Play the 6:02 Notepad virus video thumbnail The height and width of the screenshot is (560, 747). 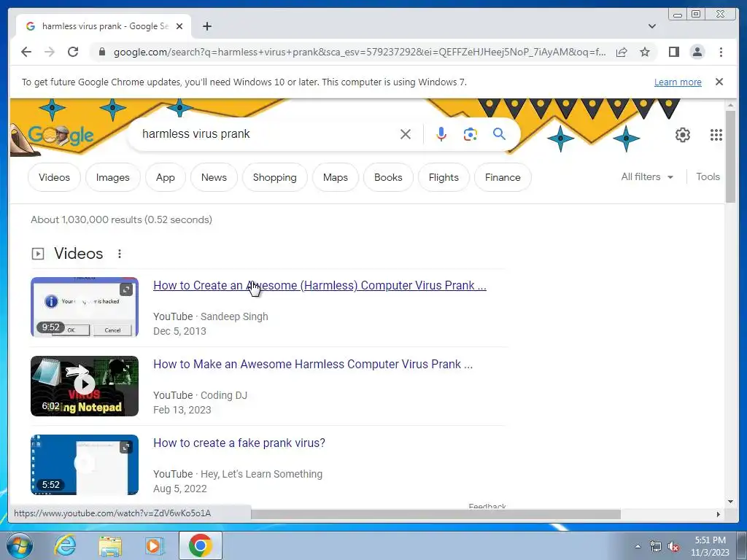point(85,386)
